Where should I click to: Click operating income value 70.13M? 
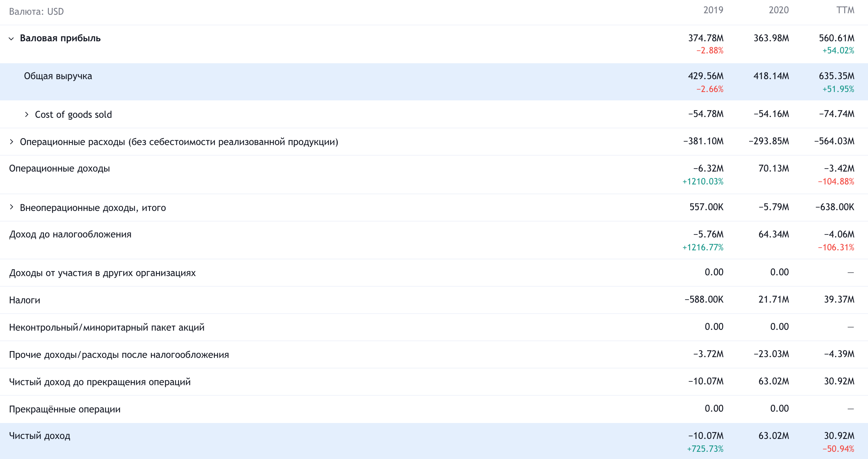[x=774, y=169]
